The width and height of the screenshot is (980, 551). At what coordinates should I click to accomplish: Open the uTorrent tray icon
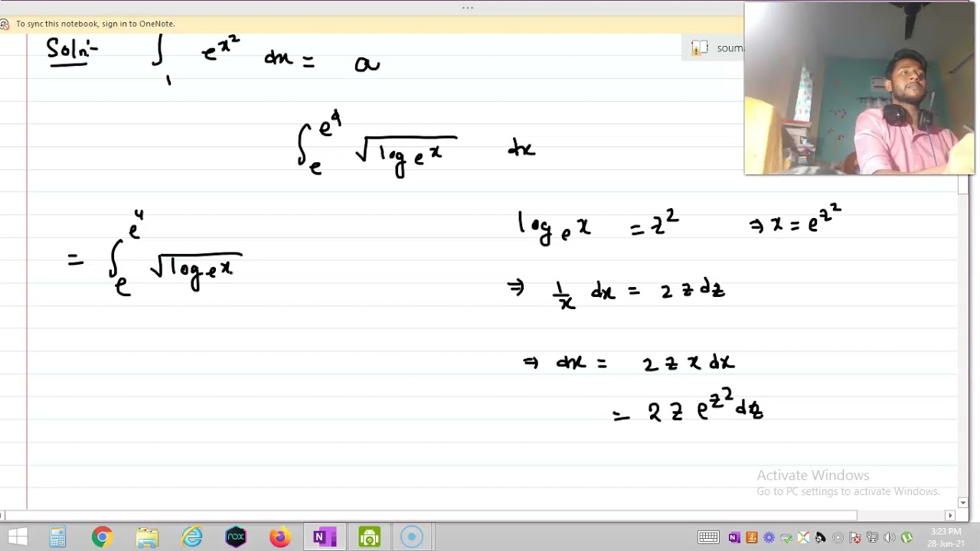(907, 538)
